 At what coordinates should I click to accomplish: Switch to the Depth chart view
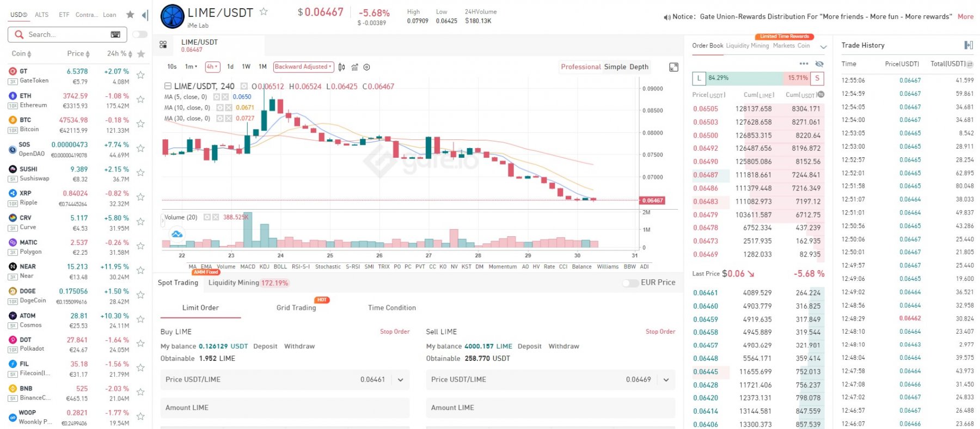tap(639, 67)
